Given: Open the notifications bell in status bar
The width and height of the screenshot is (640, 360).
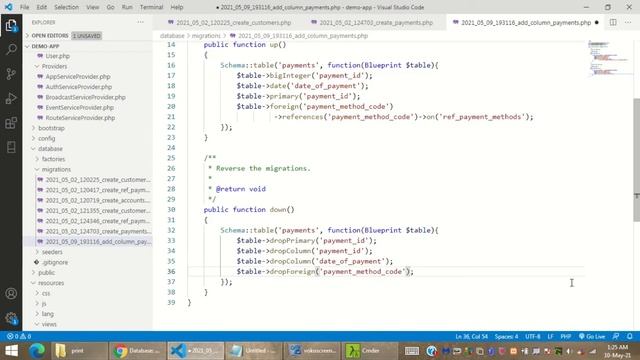Looking at the screenshot, I should pyautogui.click(x=630, y=336).
